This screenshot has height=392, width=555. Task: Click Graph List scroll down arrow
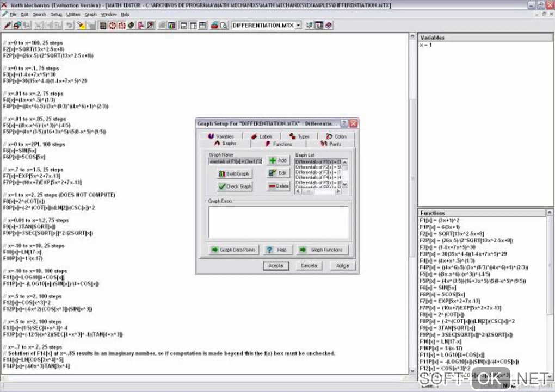[345, 185]
